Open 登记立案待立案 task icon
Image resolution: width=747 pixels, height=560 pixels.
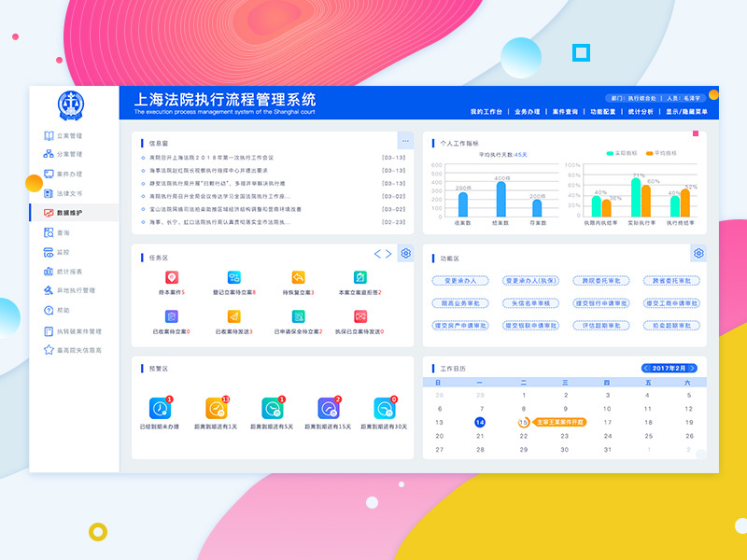click(234, 277)
